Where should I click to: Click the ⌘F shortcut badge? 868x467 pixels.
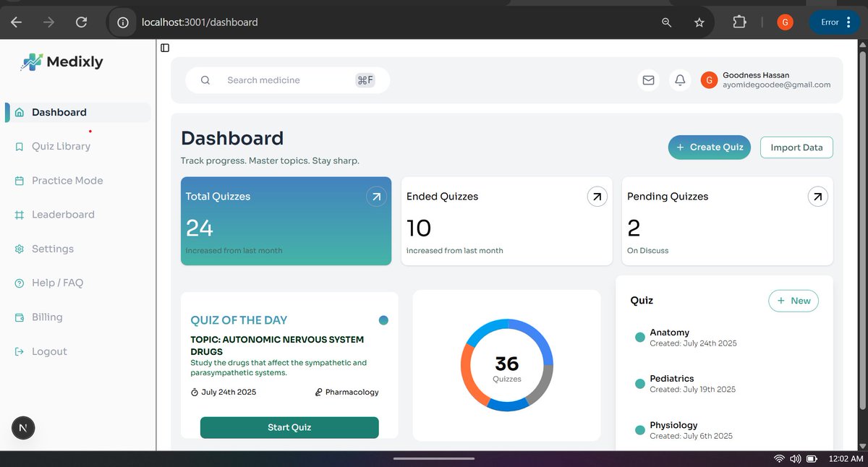pos(365,80)
